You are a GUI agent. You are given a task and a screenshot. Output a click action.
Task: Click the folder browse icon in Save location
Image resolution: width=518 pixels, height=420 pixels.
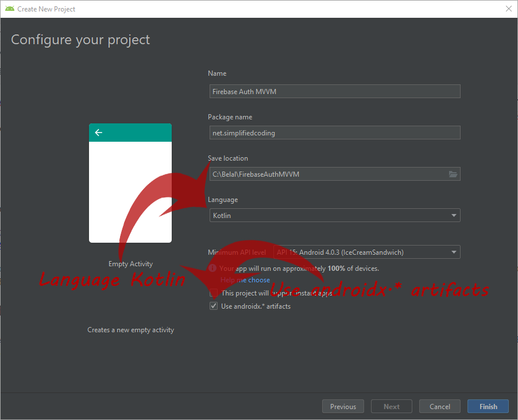click(x=453, y=174)
